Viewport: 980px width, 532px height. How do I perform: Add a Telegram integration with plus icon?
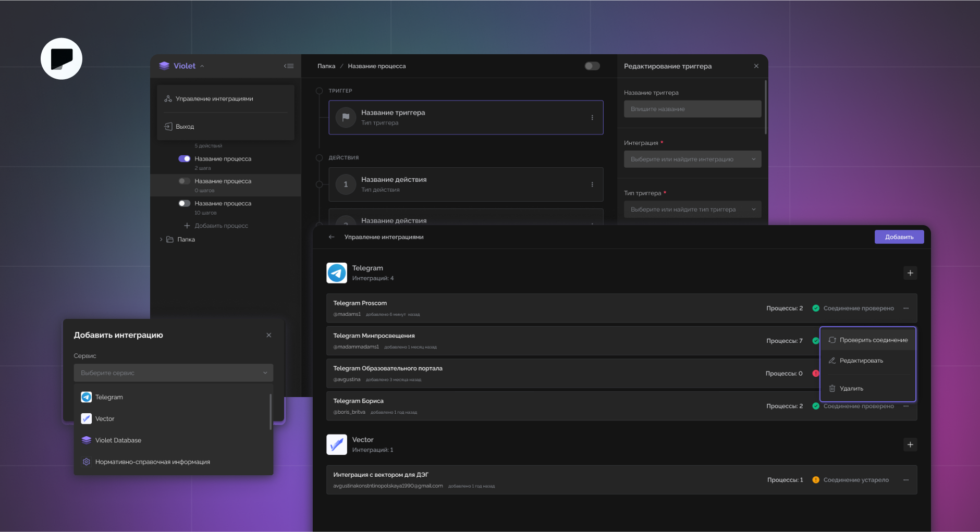910,273
